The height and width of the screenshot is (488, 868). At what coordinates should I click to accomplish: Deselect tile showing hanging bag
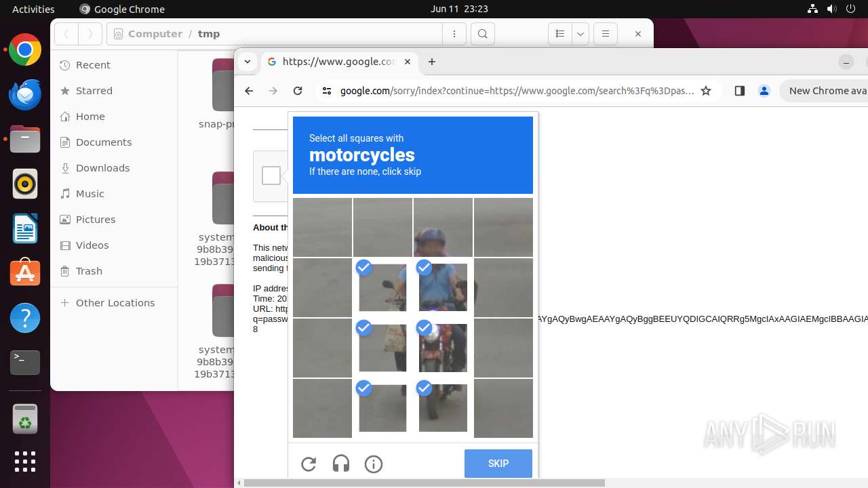click(382, 348)
